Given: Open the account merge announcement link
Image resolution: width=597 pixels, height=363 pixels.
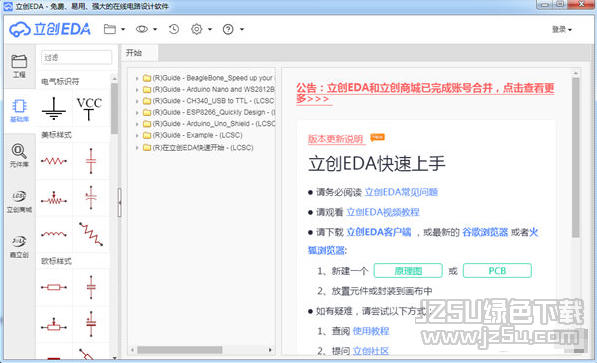Looking at the screenshot, I should coord(425,93).
